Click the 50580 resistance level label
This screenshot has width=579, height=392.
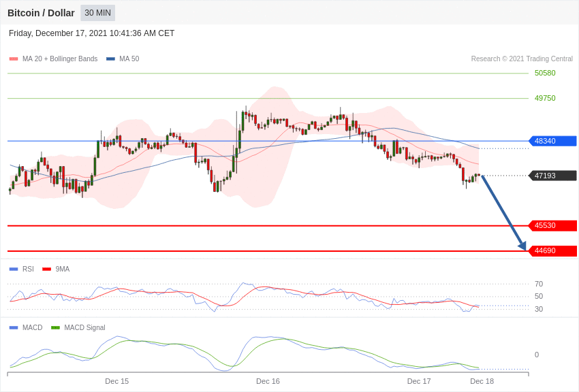point(545,73)
